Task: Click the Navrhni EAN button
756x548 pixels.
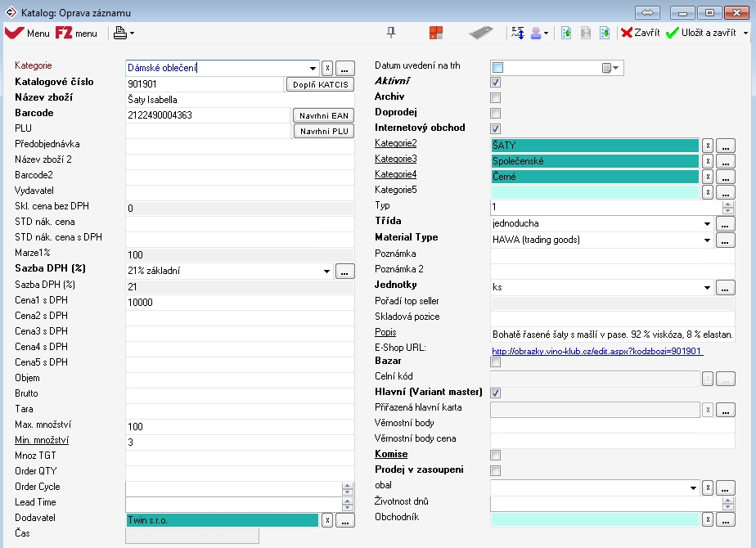Action: 323,115
